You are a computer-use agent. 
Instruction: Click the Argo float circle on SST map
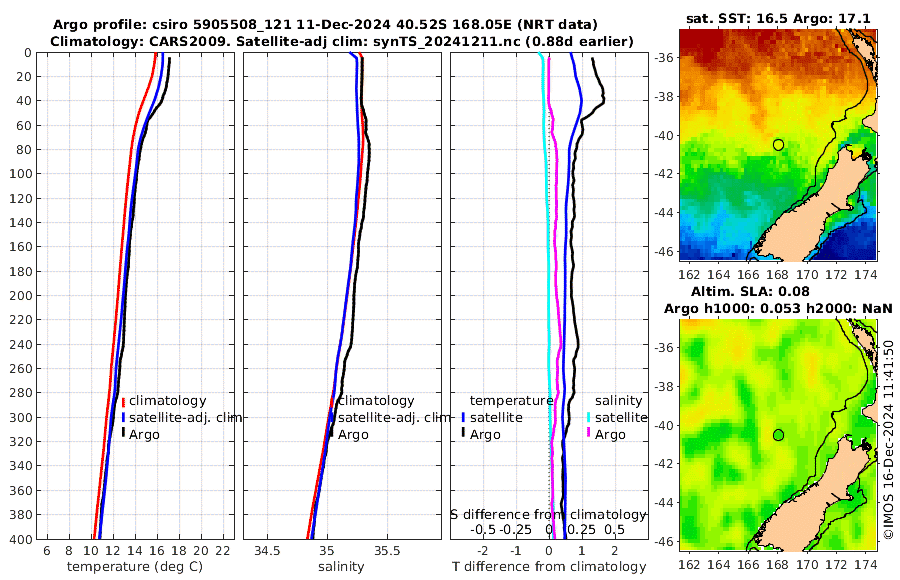point(778,145)
